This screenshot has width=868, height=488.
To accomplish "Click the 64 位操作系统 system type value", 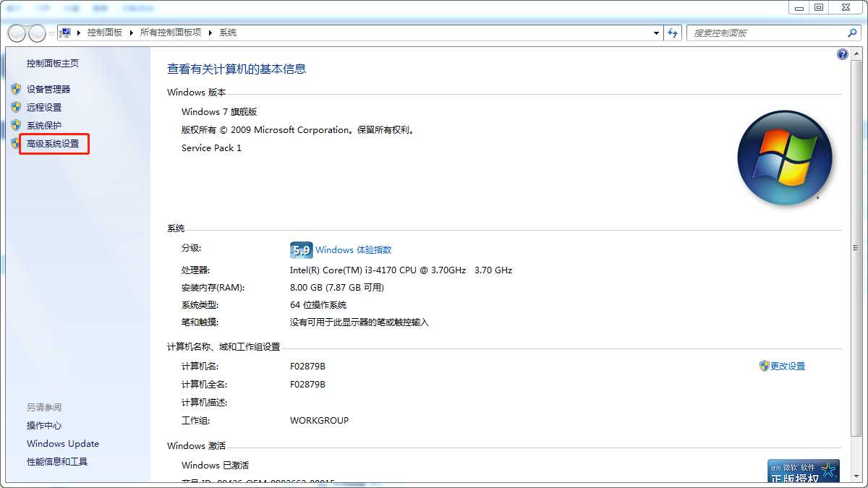I will click(318, 305).
